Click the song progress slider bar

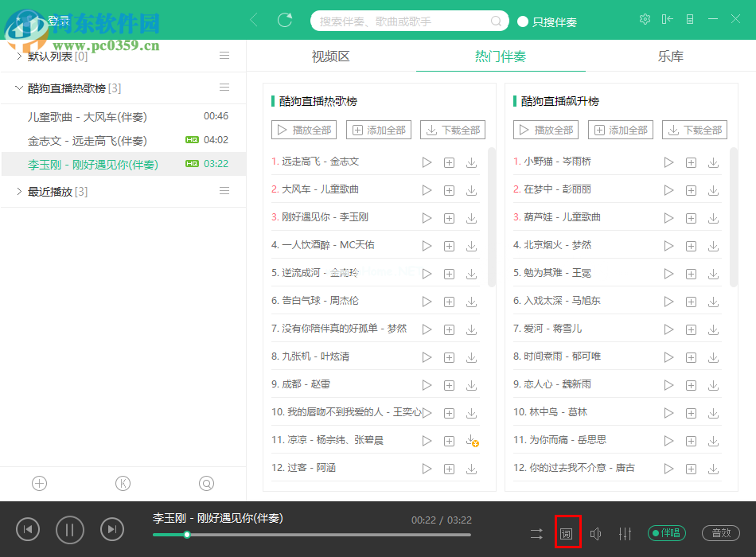(x=318, y=535)
